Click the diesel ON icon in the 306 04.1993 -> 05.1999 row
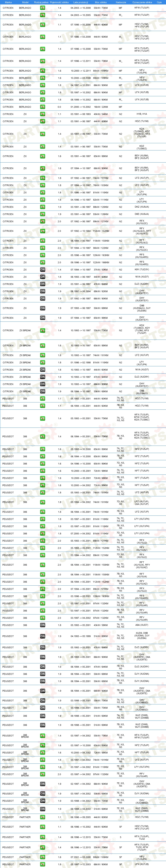Viewport: 166px width, 868px height. pos(42,636)
